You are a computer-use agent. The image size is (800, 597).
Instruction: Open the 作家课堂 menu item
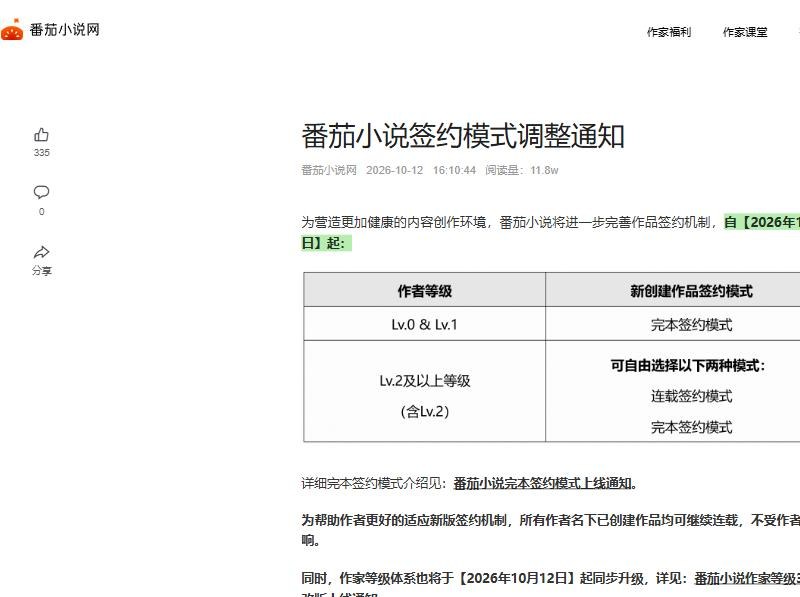[x=745, y=32]
